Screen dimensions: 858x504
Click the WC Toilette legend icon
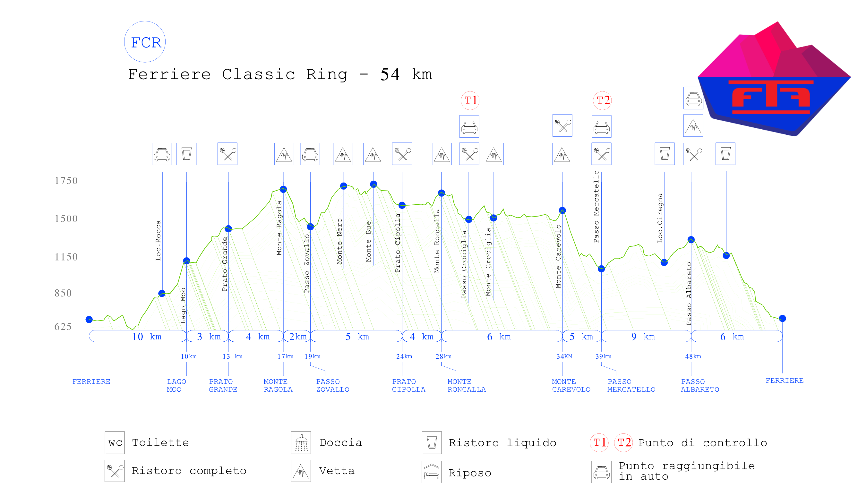coord(115,443)
